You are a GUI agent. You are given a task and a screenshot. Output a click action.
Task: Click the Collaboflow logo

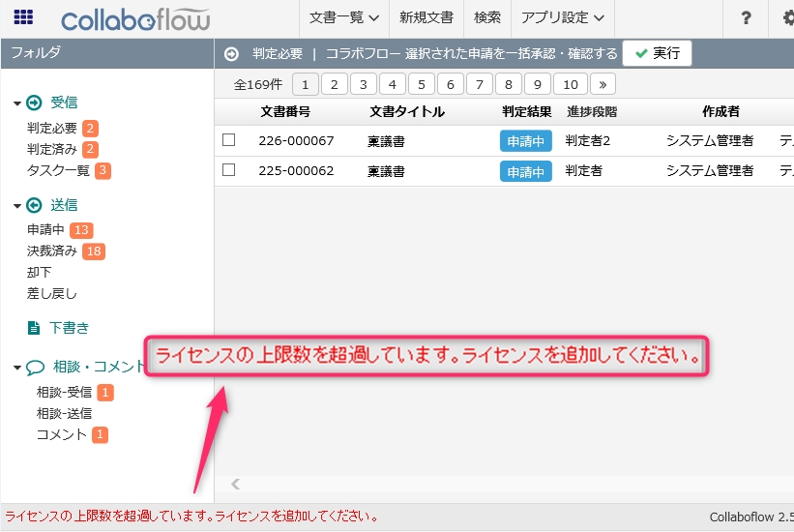point(135,19)
